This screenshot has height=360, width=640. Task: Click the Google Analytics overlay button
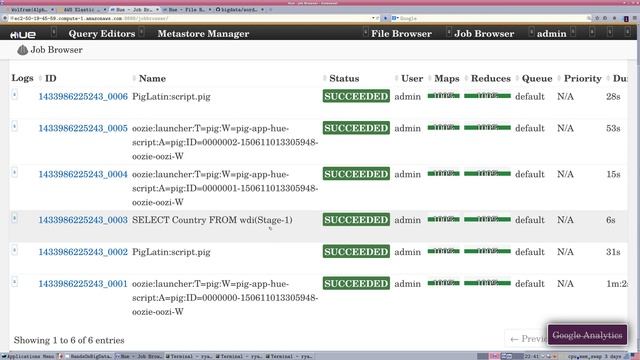[587, 335]
